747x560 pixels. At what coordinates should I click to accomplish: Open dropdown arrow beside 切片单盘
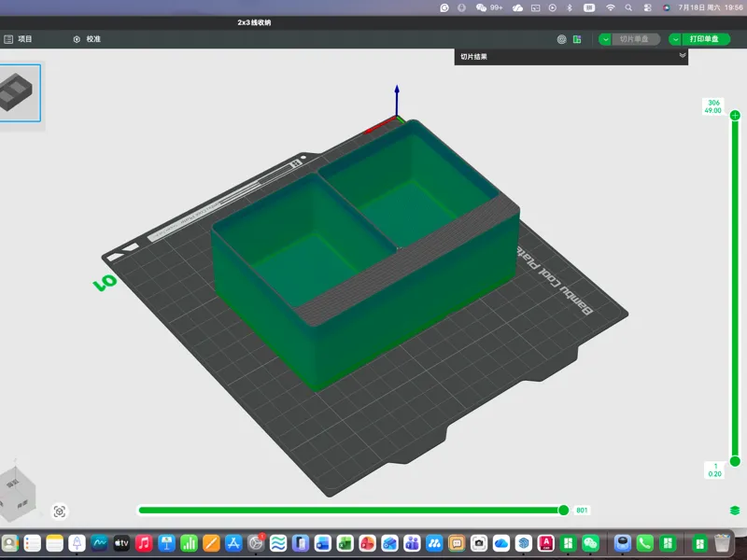click(605, 39)
